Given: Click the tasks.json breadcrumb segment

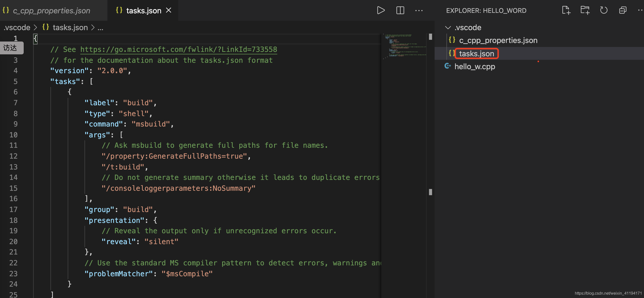Looking at the screenshot, I should [x=70, y=27].
